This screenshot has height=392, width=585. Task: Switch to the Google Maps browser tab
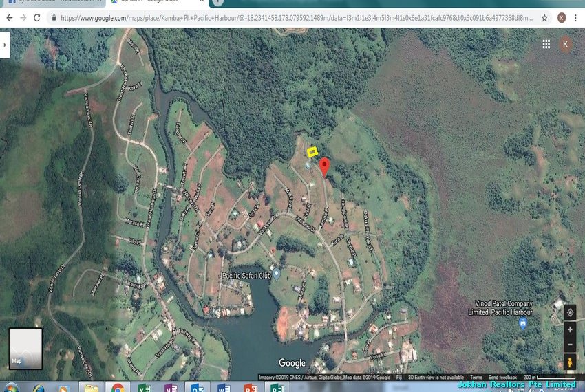pyautogui.click(x=157, y=1)
